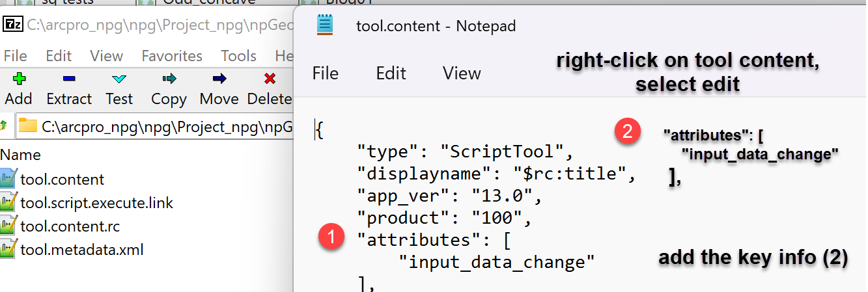
Task: Open Notepad's View menu
Action: coord(462,73)
